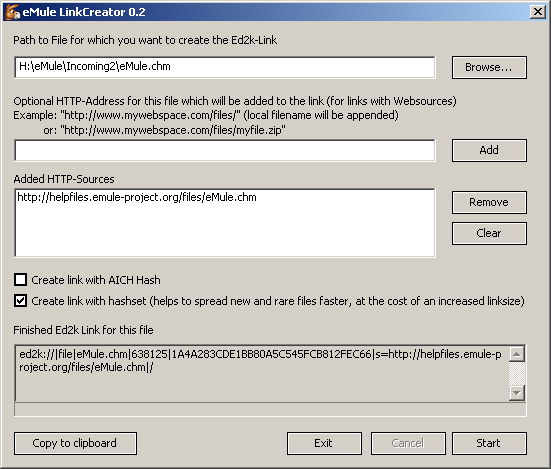Click the progress bar below link box

[270, 410]
